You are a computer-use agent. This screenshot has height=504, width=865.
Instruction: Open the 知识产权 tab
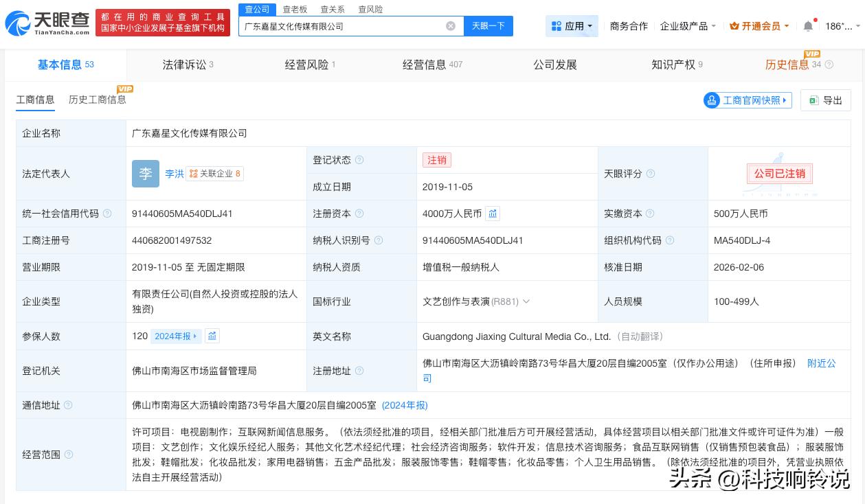pyautogui.click(x=677, y=65)
